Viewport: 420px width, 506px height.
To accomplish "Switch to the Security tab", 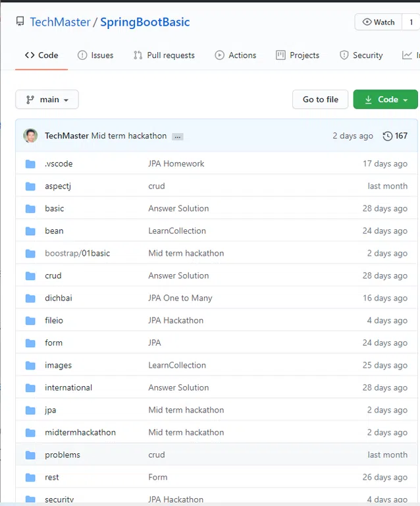I will [361, 55].
